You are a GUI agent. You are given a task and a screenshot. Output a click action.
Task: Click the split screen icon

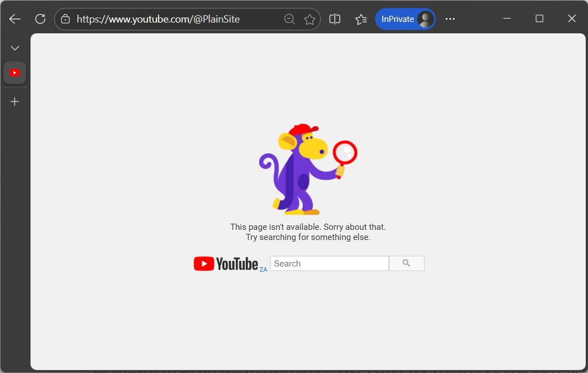pos(334,19)
